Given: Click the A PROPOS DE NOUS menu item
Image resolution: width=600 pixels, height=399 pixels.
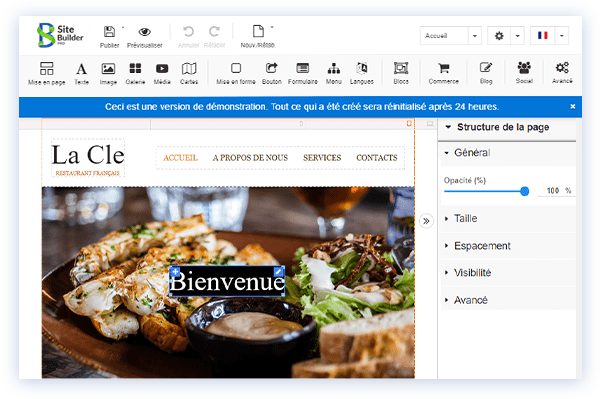Looking at the screenshot, I should point(250,158).
